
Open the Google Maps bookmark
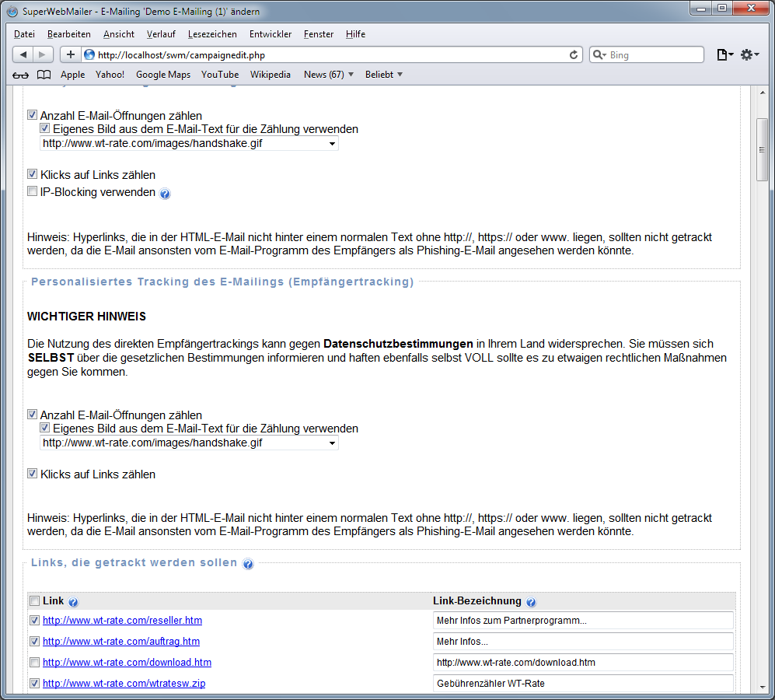(x=163, y=75)
